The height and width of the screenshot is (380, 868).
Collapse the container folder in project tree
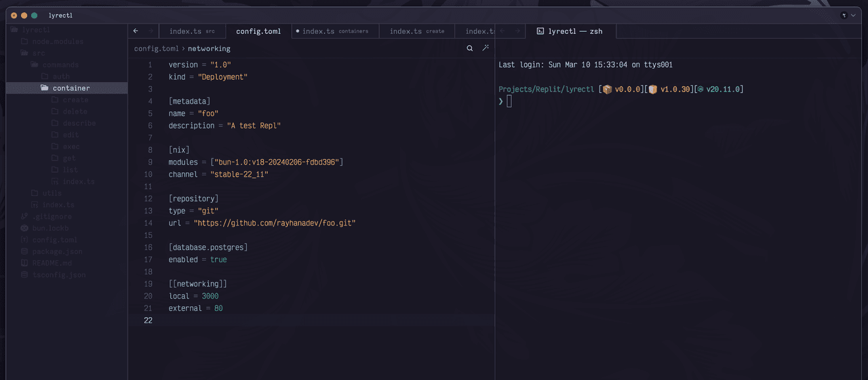coord(71,88)
